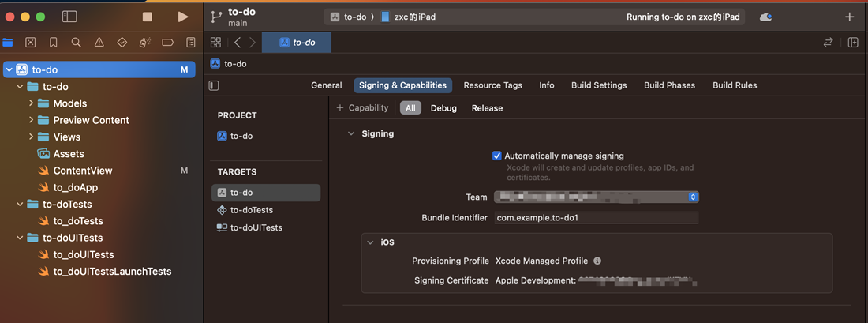This screenshot has height=323, width=868.
Task: Edit the Bundle Identifier field
Action: [x=596, y=218]
